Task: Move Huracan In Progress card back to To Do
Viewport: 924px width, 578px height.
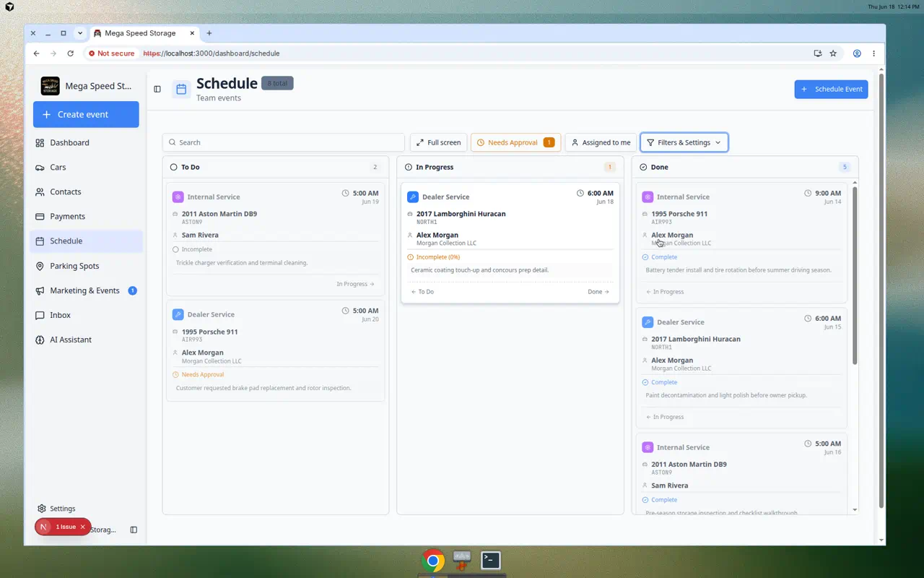Action: [x=422, y=292]
